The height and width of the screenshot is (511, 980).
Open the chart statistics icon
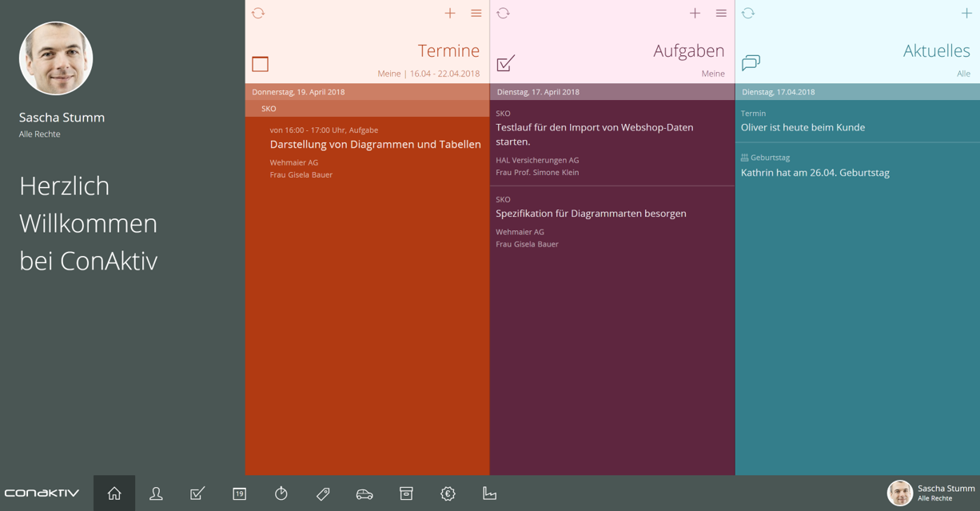489,493
